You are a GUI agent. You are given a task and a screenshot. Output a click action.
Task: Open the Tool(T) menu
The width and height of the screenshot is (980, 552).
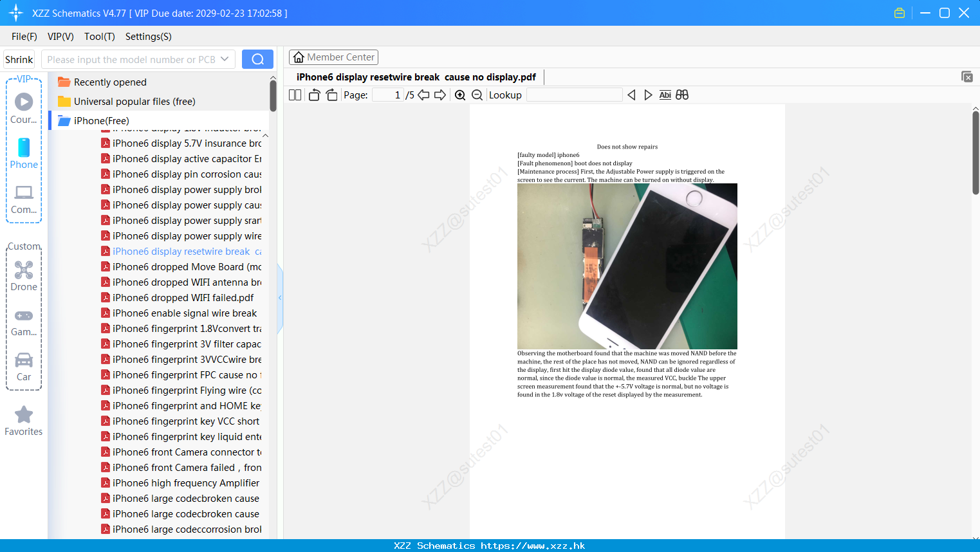click(x=100, y=37)
